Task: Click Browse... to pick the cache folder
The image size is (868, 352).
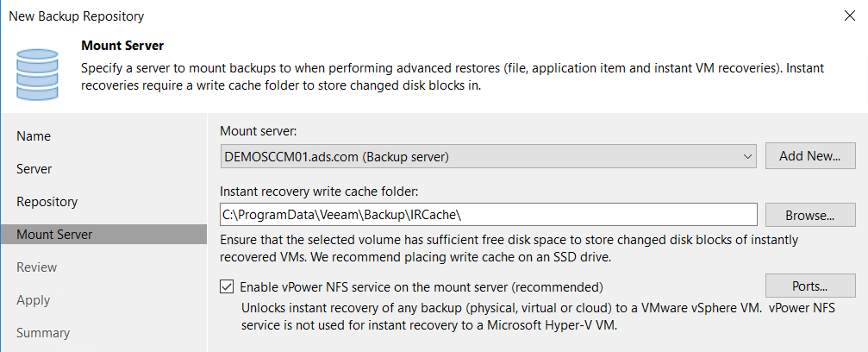Action: click(x=810, y=216)
